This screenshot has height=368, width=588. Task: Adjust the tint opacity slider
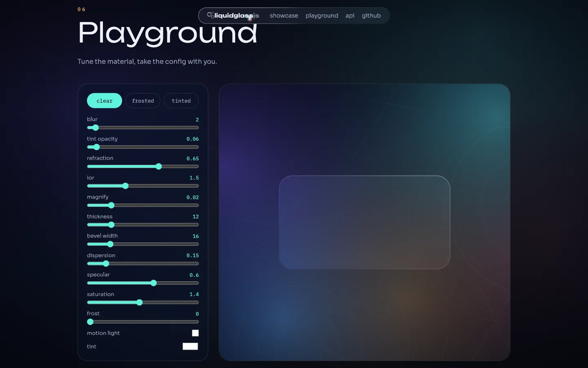coord(143,147)
